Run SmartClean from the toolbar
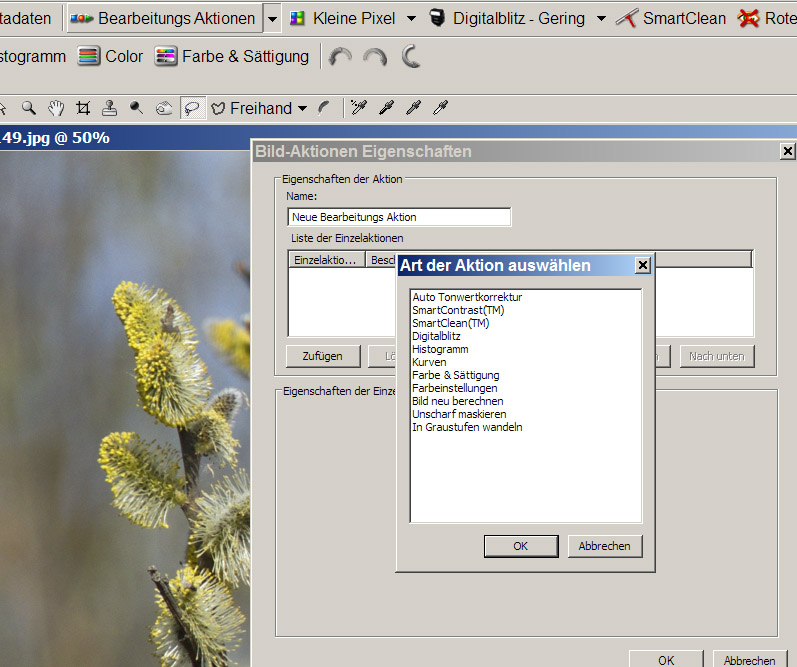797x667 pixels. click(x=671, y=18)
